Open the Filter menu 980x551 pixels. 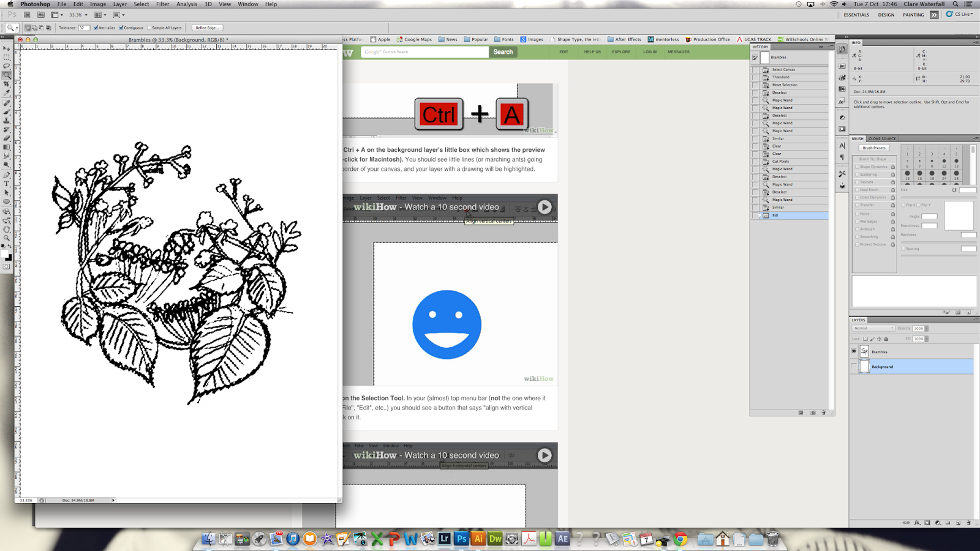(162, 4)
